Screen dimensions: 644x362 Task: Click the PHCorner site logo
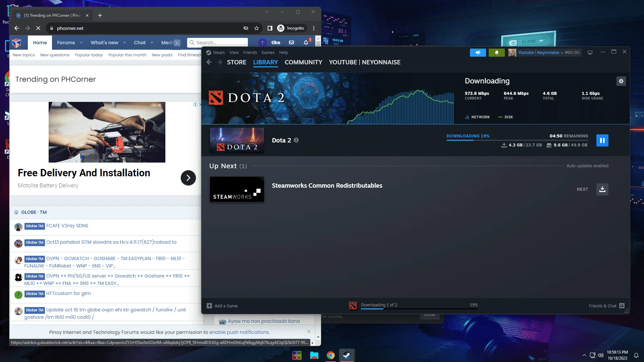click(x=17, y=43)
